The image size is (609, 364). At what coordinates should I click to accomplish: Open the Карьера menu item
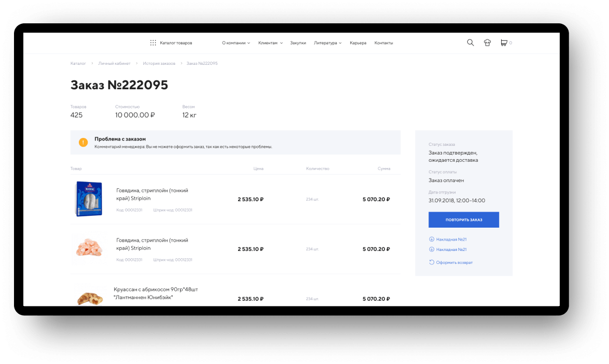click(x=358, y=43)
